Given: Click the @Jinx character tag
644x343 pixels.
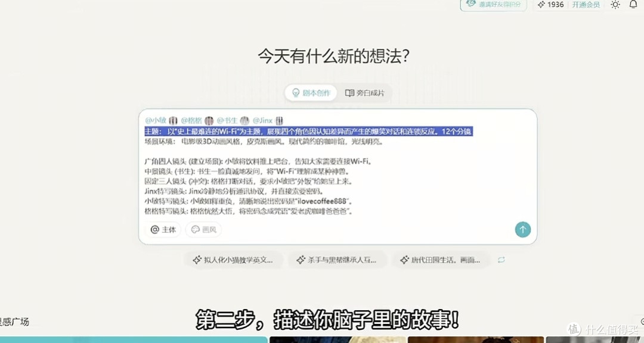Looking at the screenshot, I should [x=268, y=120].
